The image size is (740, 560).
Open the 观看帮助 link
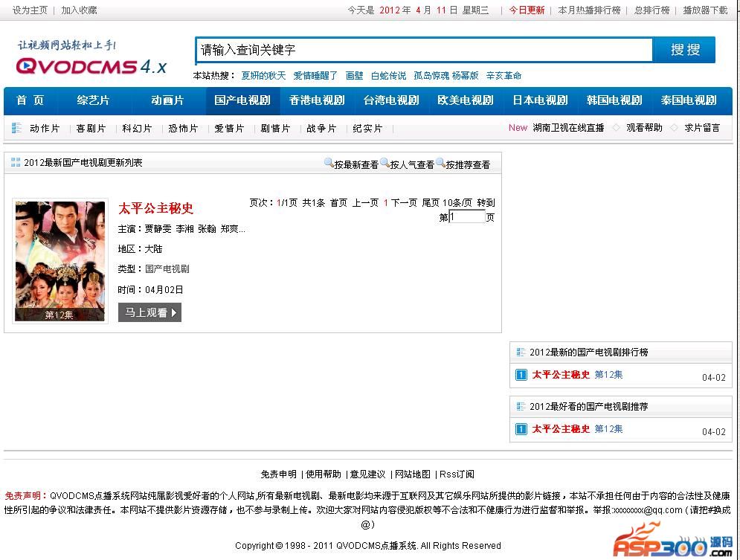tap(644, 128)
